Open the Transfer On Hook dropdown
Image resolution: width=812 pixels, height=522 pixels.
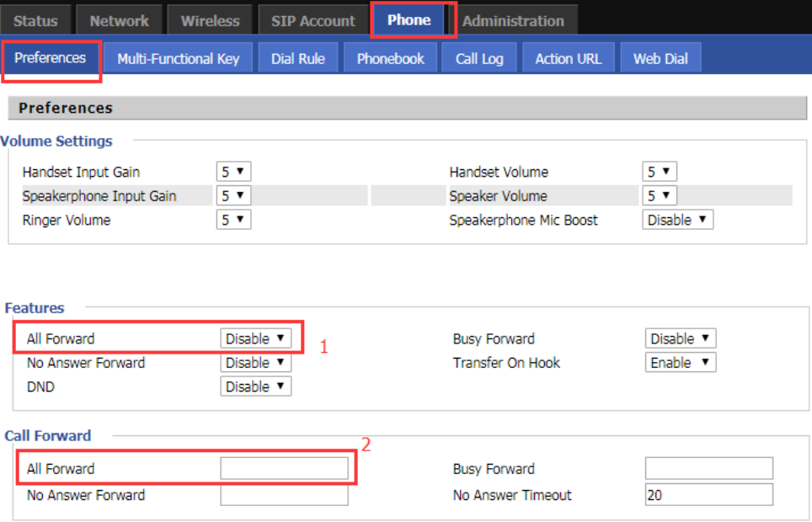click(x=681, y=363)
